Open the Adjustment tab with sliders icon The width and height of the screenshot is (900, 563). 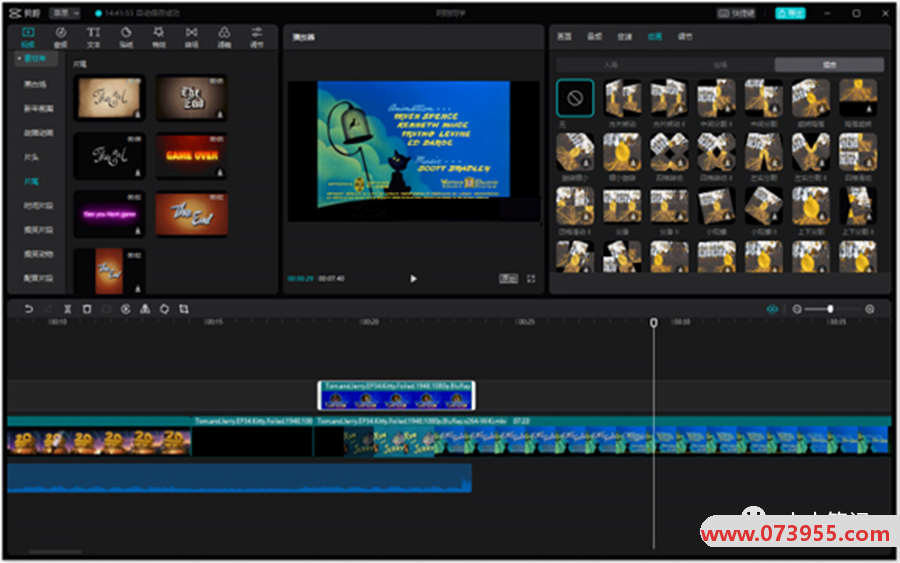pyautogui.click(x=257, y=37)
